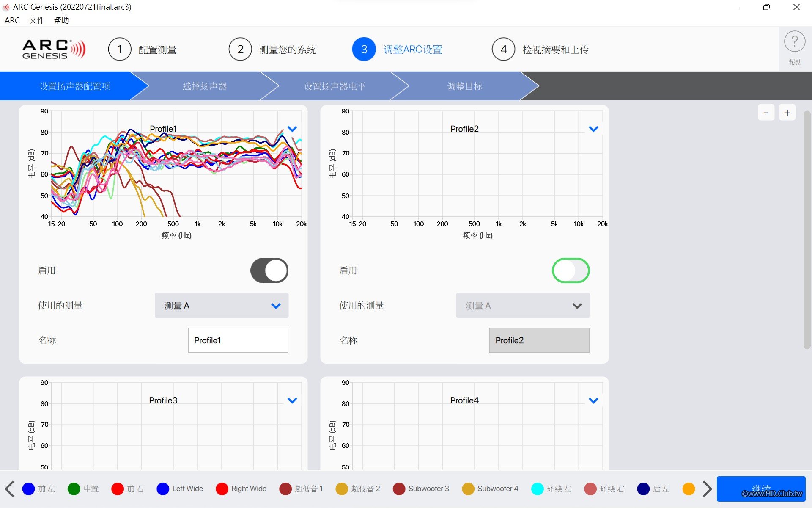The width and height of the screenshot is (812, 508).
Task: Click the ARC Genesis logo
Action: (x=54, y=49)
